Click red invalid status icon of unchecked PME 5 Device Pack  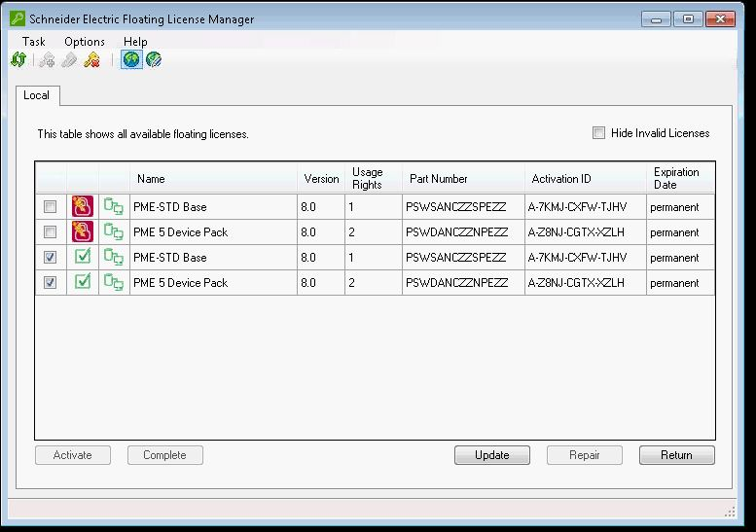pyautogui.click(x=83, y=231)
